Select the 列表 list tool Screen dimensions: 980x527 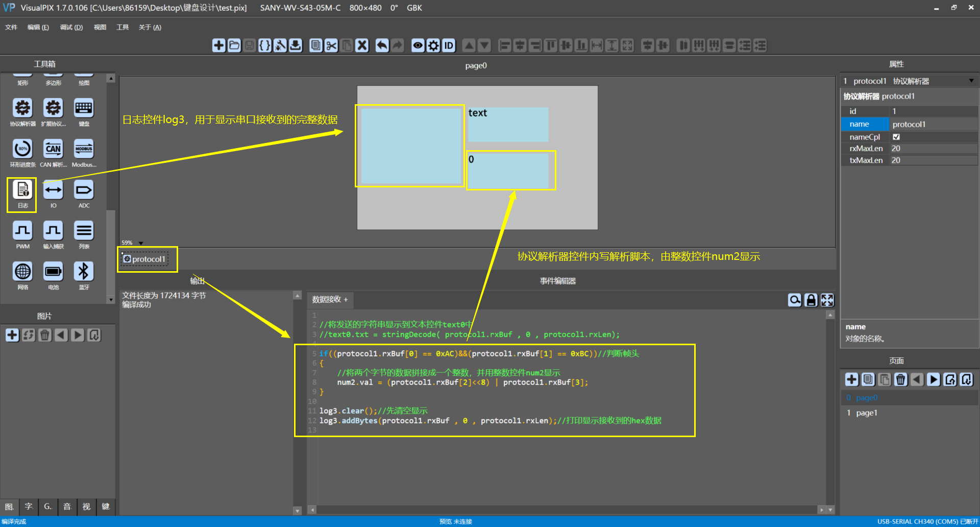coord(84,235)
